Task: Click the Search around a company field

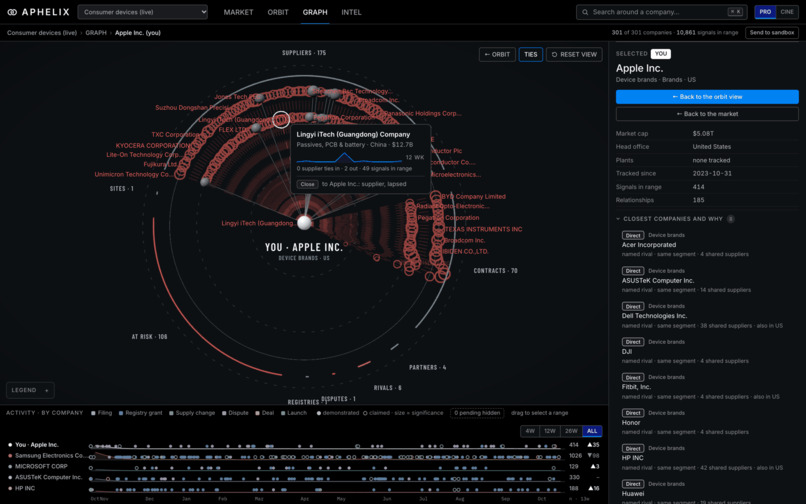Action: 661,12
